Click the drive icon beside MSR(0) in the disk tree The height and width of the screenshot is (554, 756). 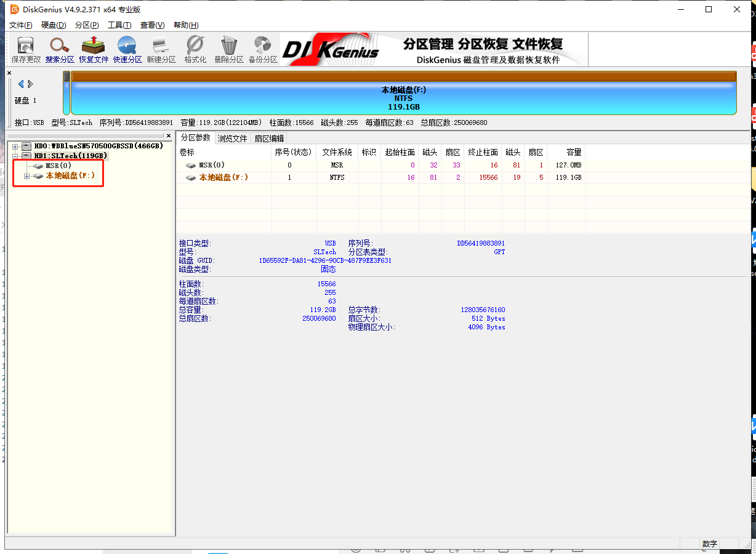pos(38,166)
